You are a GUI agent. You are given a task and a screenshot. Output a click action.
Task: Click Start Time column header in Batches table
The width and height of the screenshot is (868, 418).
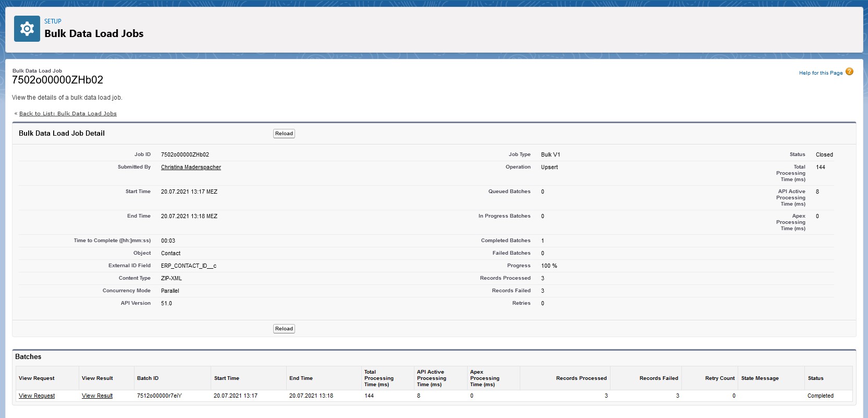tap(226, 378)
